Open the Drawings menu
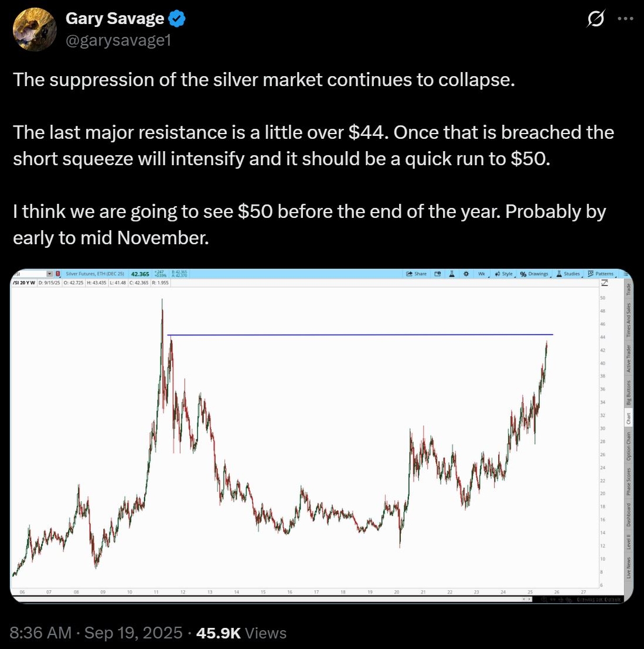 pos(535,274)
